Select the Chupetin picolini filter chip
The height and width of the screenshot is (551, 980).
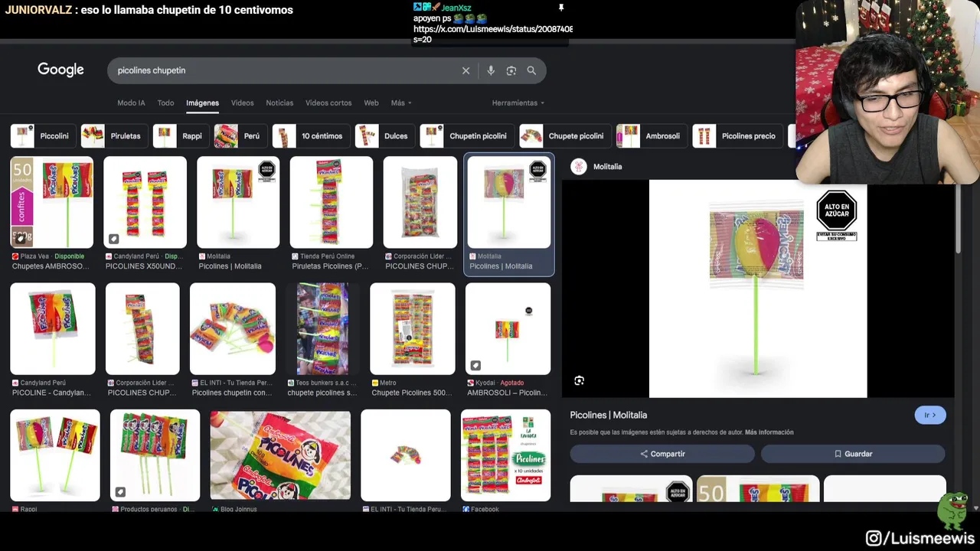point(466,136)
